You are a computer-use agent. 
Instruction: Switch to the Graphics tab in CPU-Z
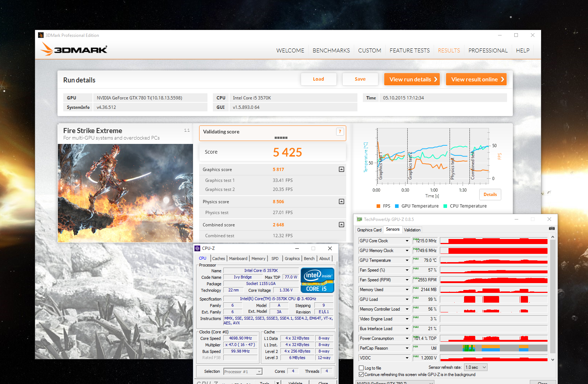tap(292, 259)
